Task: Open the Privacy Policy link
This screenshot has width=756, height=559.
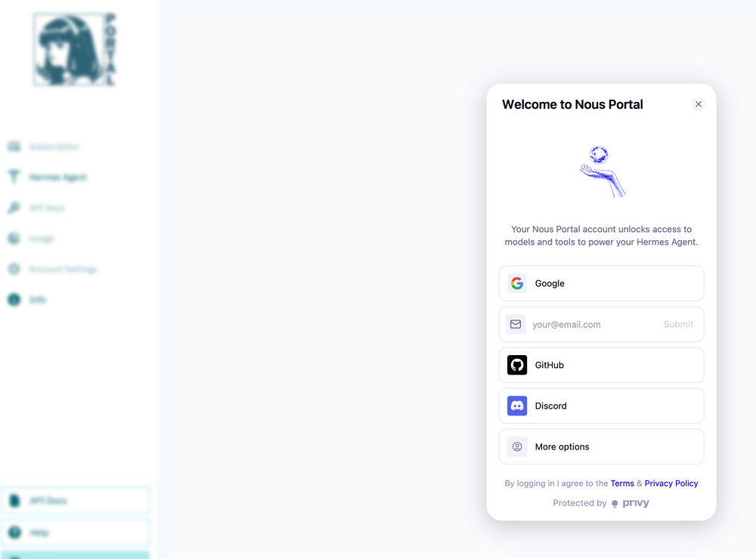Action: pos(671,483)
